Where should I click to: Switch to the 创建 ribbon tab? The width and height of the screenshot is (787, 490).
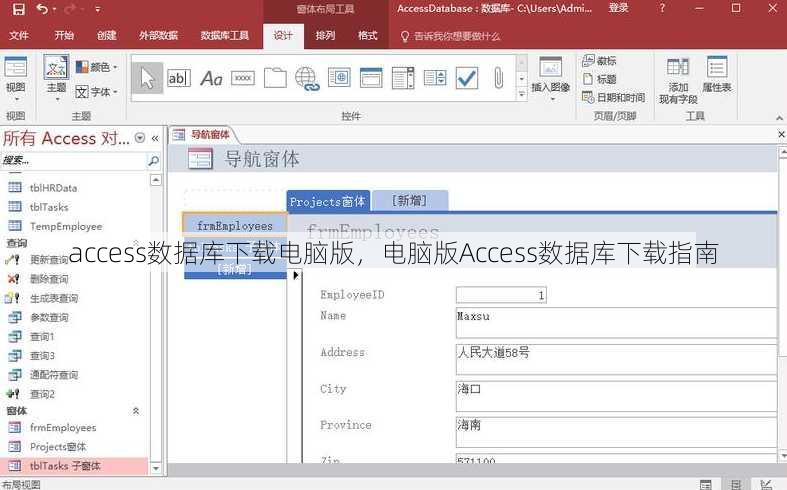[106, 35]
